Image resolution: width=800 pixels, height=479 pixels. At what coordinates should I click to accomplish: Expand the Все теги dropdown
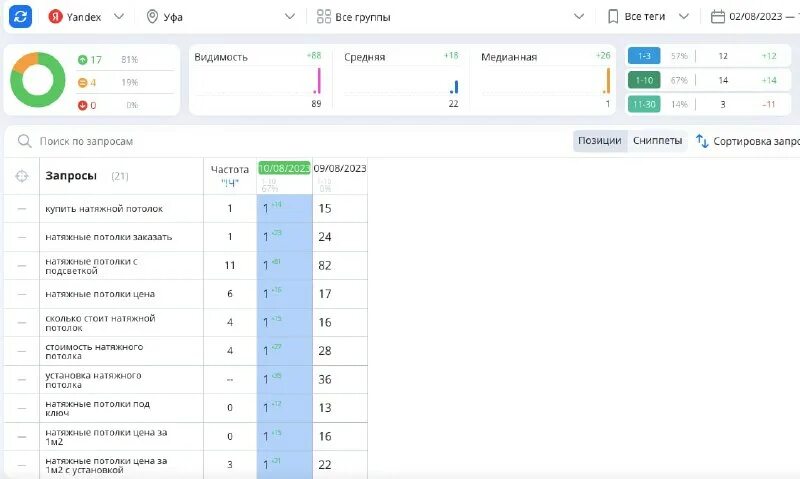tap(684, 16)
